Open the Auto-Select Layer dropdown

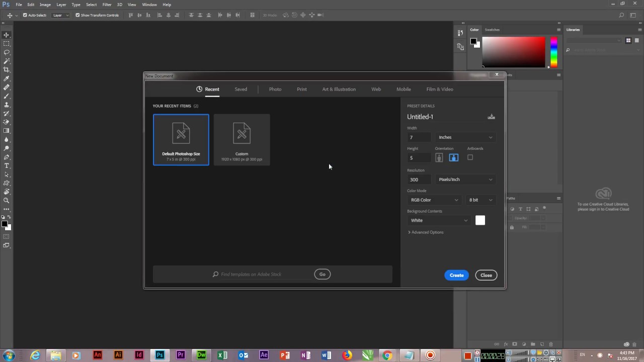coord(60,15)
